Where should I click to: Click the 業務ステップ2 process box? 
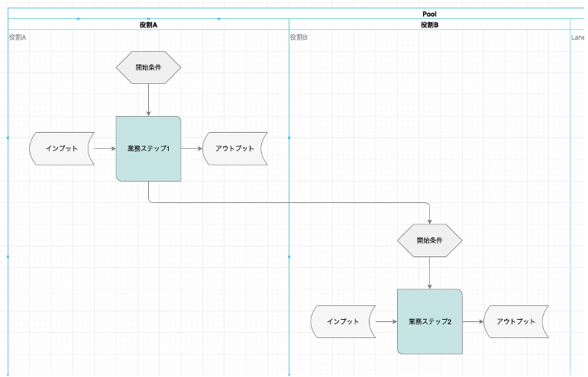click(x=429, y=322)
